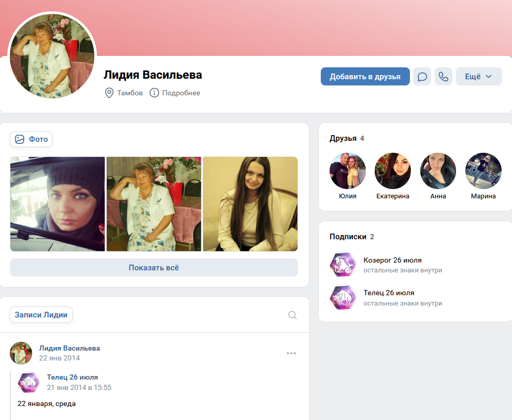Start a call with the phone icon
This screenshot has height=420, width=512.
pos(444,76)
